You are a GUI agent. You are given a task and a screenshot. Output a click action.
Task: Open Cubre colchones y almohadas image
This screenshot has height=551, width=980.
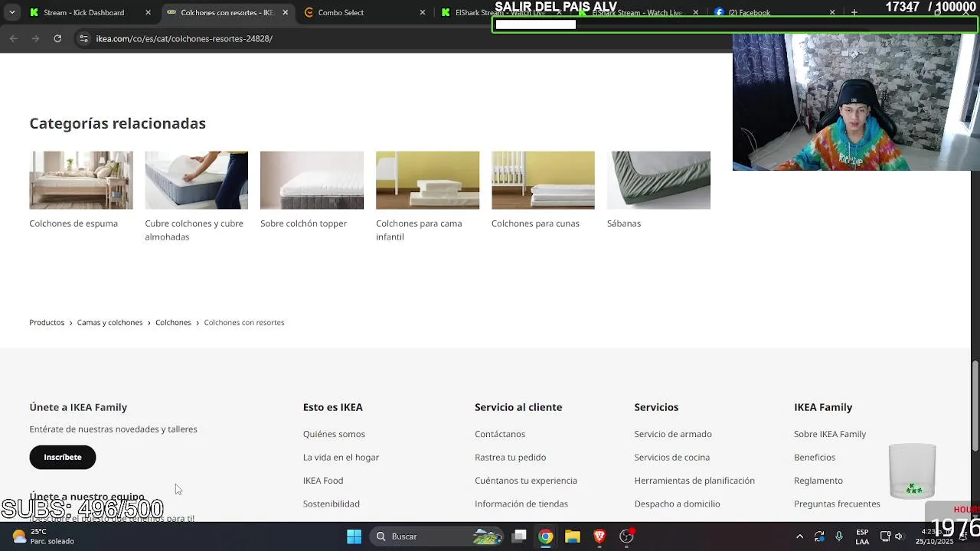tap(196, 180)
